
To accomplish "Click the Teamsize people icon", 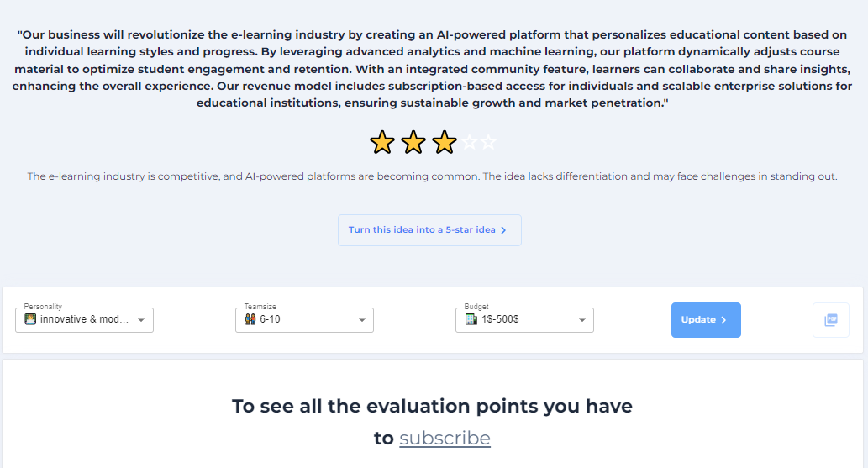I will coord(250,319).
